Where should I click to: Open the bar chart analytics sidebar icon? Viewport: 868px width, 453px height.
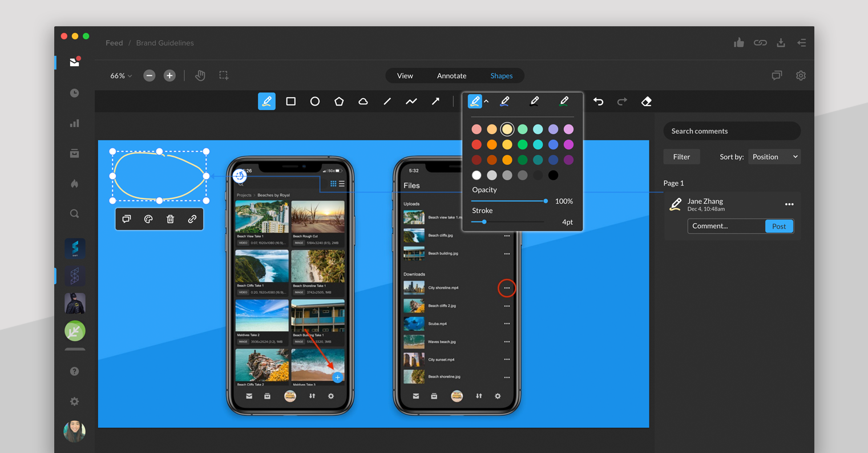pyautogui.click(x=75, y=123)
